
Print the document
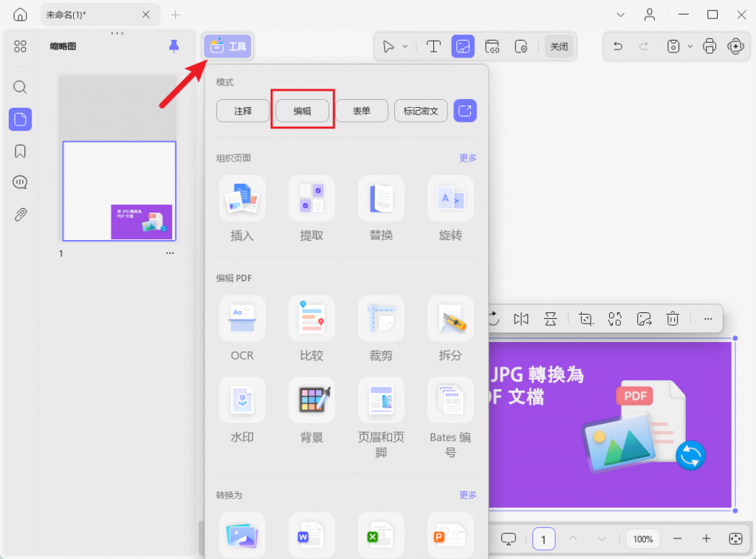point(709,47)
